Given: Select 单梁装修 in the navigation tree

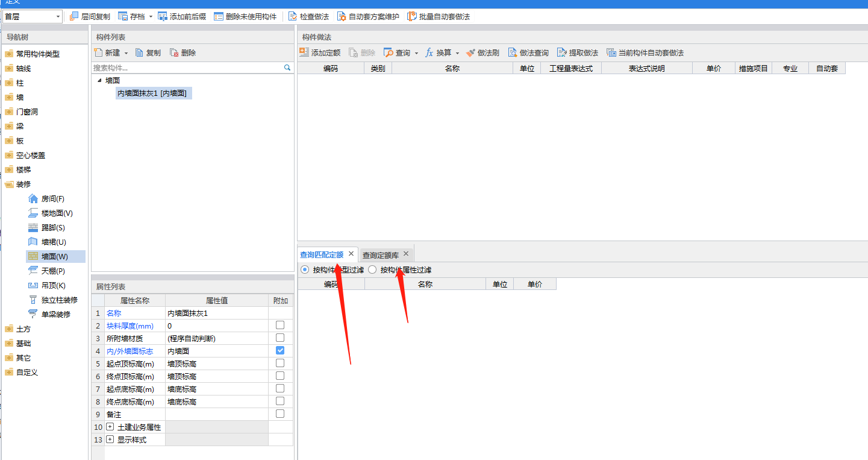Looking at the screenshot, I should (49, 314).
